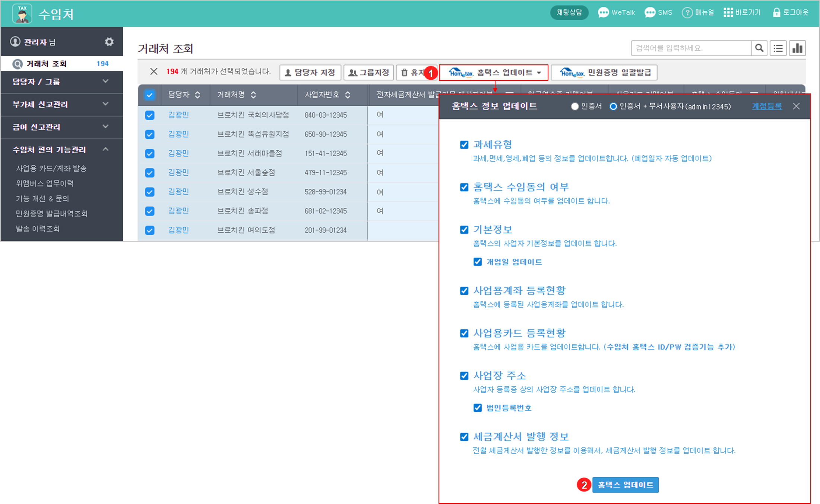
Task: Open 사업용 카드/계좌 발송 menu item
Action: click(x=51, y=168)
